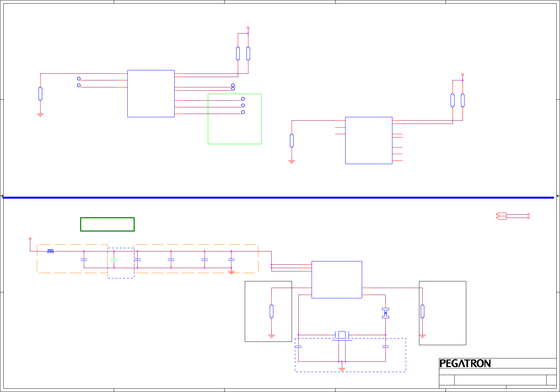Click the thick dark-green empty note box
Screen dimensions: 560x392
coord(107,224)
